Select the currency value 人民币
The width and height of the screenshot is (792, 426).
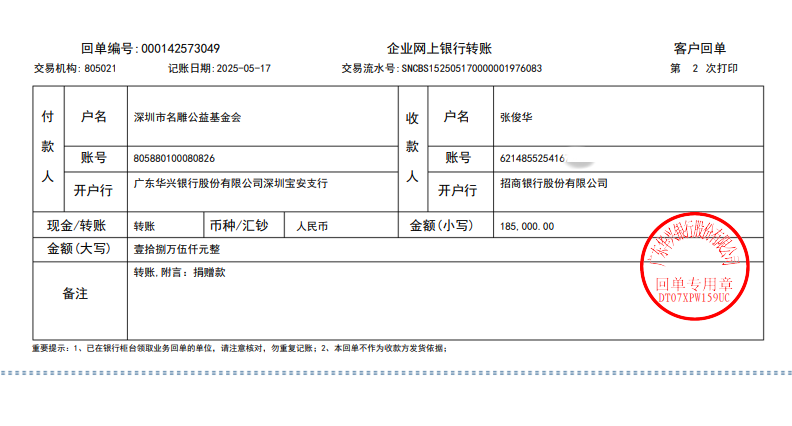click(x=312, y=226)
